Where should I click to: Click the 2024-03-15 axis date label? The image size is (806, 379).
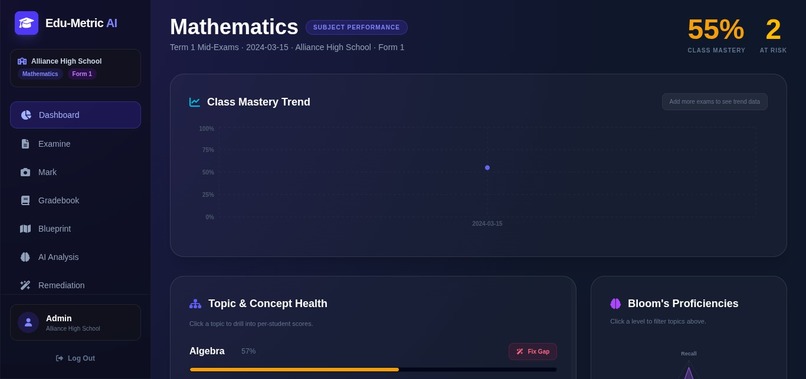click(x=487, y=224)
